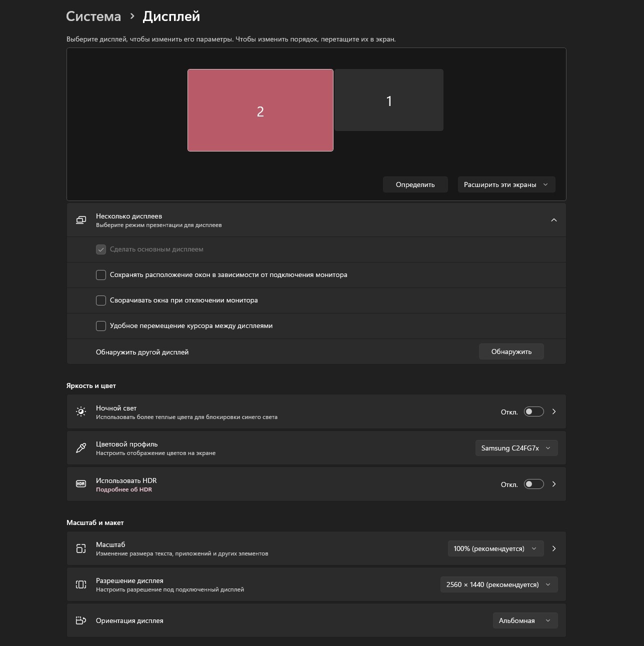Collapse the Multiple displays section
Screen dimensions: 644x646
[554, 220]
